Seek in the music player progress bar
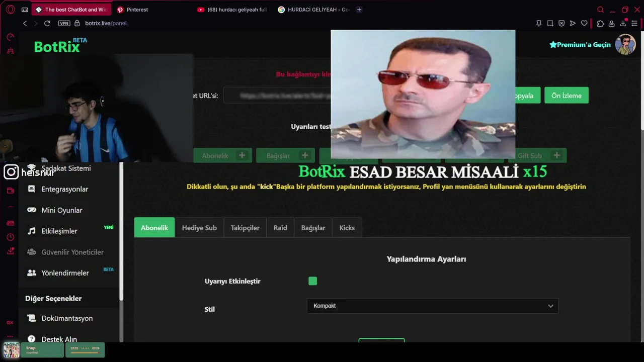The height and width of the screenshot is (362, 644). (85, 352)
